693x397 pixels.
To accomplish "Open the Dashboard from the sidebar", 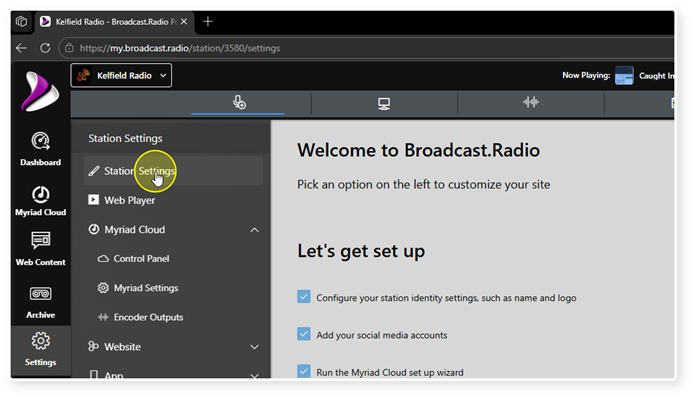I will [x=40, y=149].
